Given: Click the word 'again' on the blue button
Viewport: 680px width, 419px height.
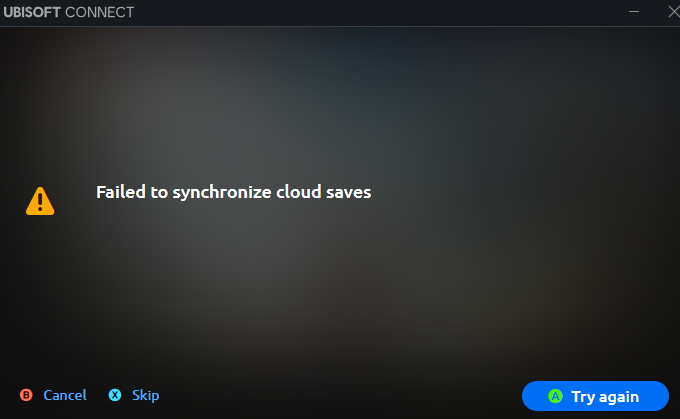Looking at the screenshot, I should click(x=619, y=397).
